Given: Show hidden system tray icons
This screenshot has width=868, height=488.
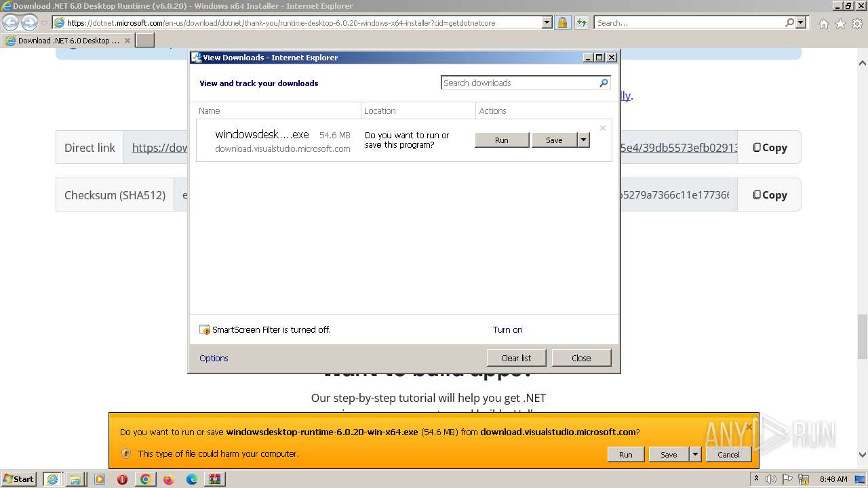Looking at the screenshot, I should tap(756, 479).
